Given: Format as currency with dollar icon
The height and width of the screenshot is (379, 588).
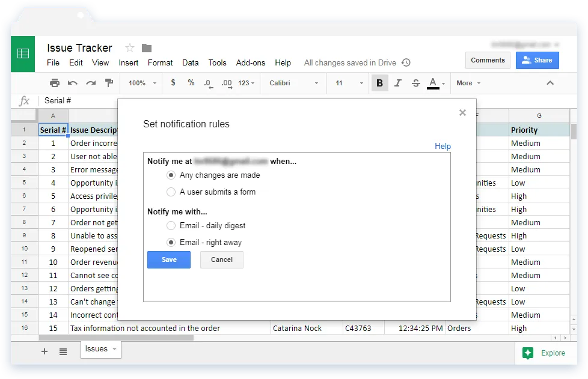Looking at the screenshot, I should [173, 82].
